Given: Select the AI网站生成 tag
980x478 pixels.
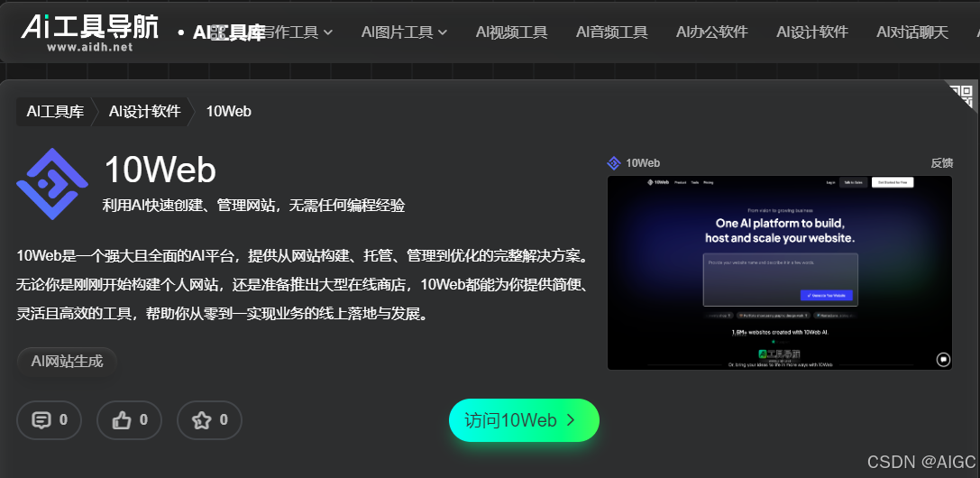Looking at the screenshot, I should (x=67, y=361).
